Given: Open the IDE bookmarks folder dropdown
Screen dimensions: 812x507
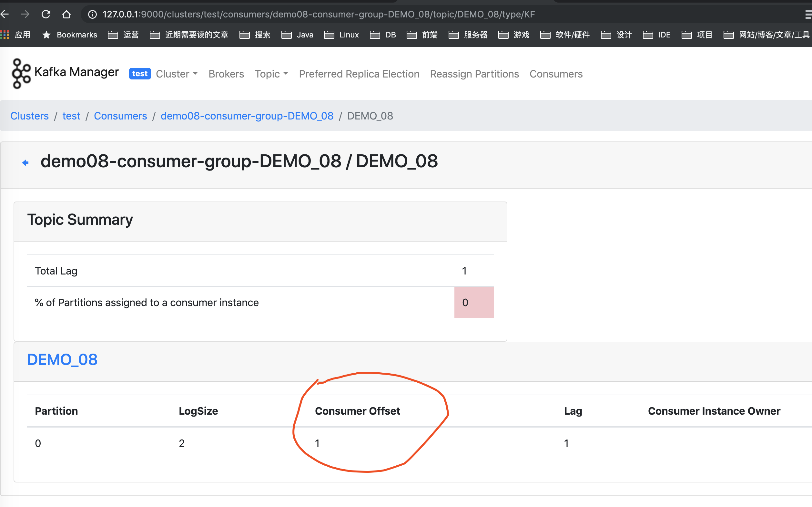Looking at the screenshot, I should (656, 35).
